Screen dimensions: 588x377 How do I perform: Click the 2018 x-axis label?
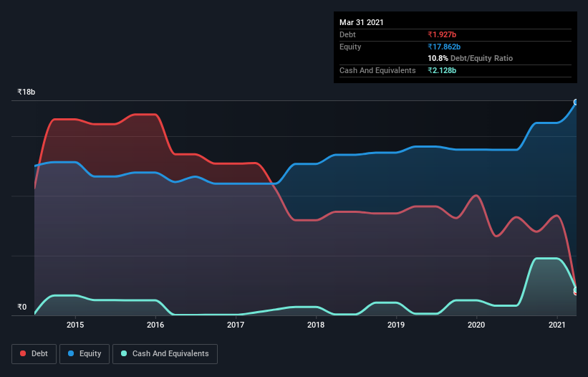pyautogui.click(x=316, y=325)
